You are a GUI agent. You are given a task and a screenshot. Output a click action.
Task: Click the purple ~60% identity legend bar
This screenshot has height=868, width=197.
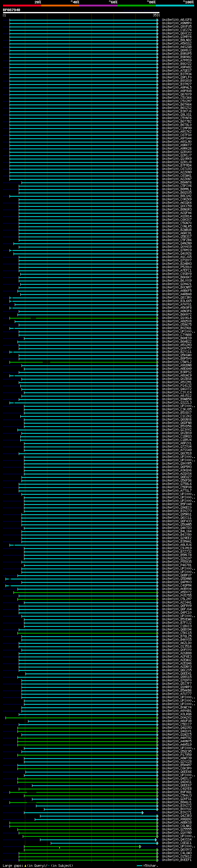(x=99, y=6)
